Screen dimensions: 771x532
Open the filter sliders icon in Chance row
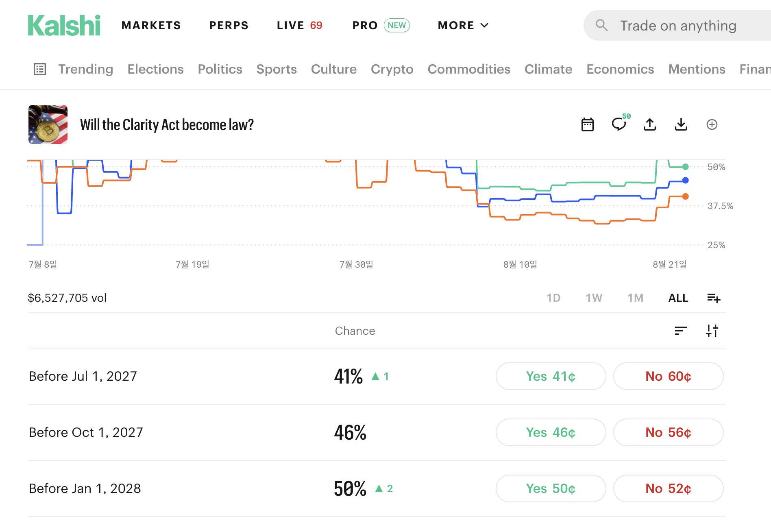click(712, 331)
